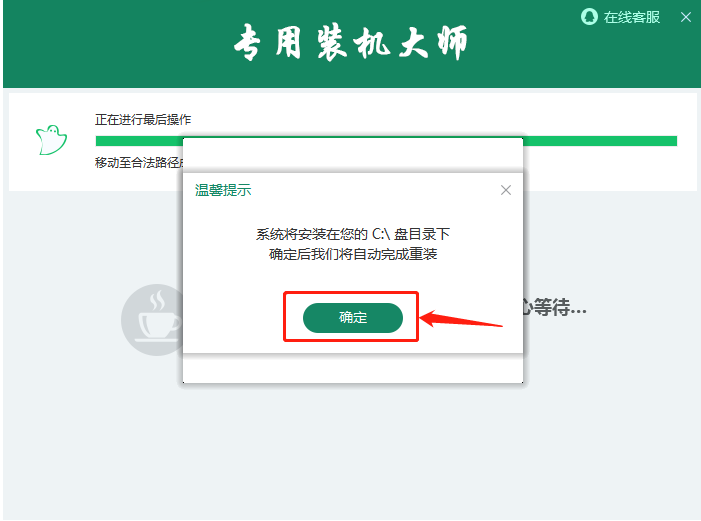Click the progress bar segment right of dialog

pyautogui.click(x=600, y=141)
